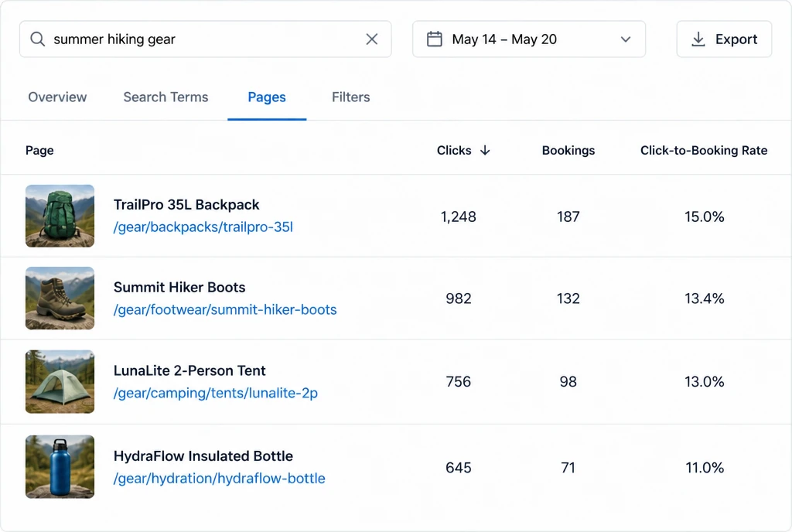Select the 756 clicks value

[458, 381]
